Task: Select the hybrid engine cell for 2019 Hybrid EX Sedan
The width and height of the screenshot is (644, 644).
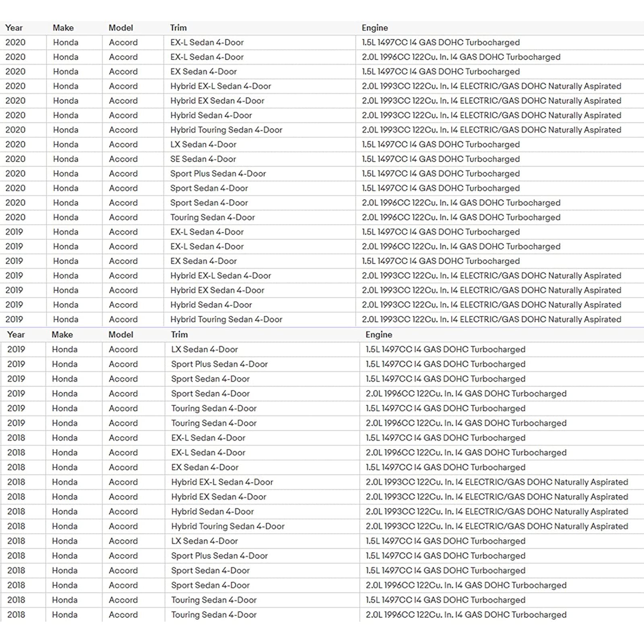Action: pos(500,290)
